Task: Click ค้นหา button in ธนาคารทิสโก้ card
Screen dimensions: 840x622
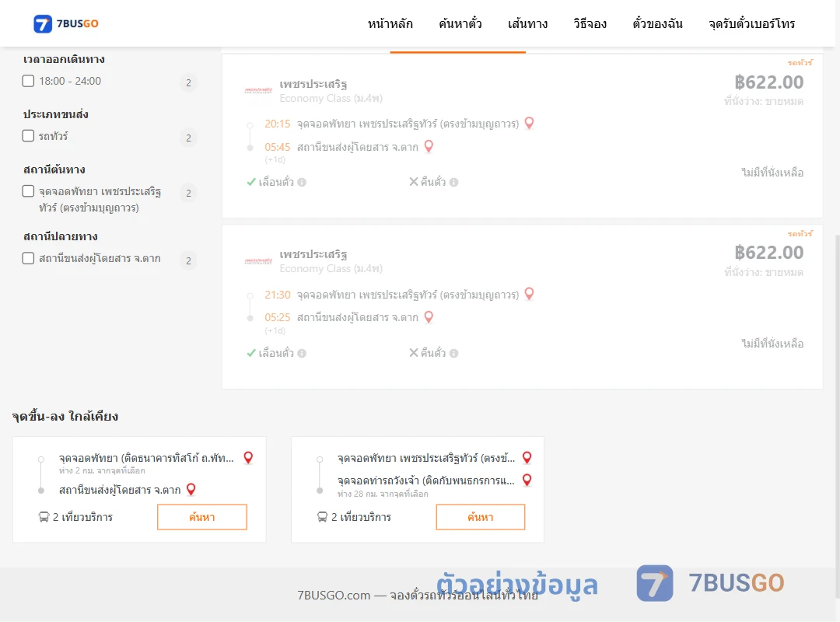Action: coord(202,517)
